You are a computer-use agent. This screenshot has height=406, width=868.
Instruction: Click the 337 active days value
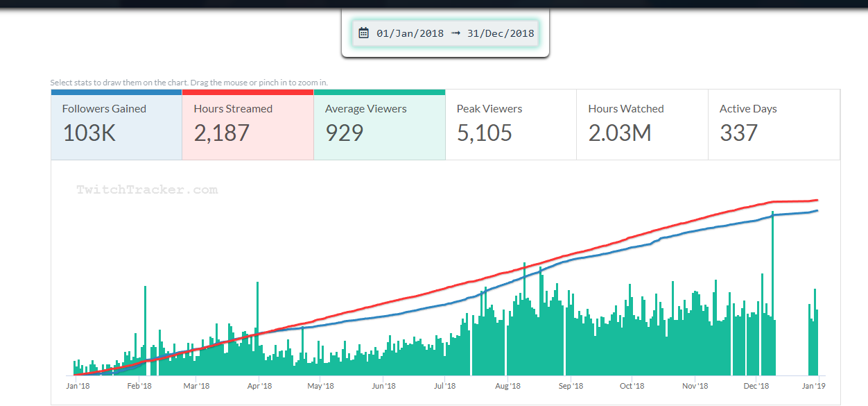coord(739,133)
